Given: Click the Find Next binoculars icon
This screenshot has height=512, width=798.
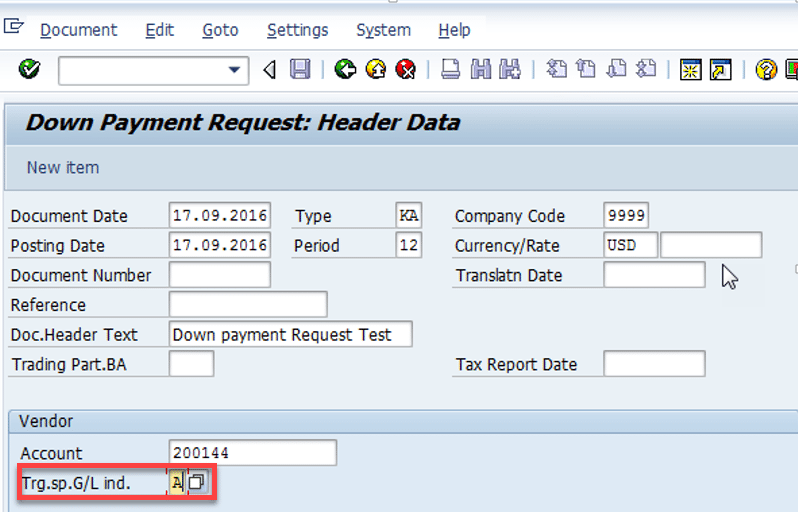Looking at the screenshot, I should pos(510,69).
